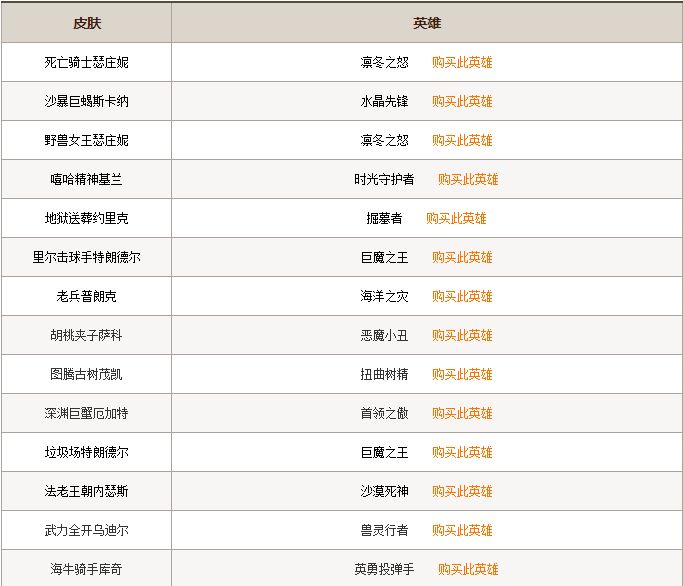Click the 胡桃夹子萨科 skin cell
Screen dimensions: 683x586
tap(87, 335)
